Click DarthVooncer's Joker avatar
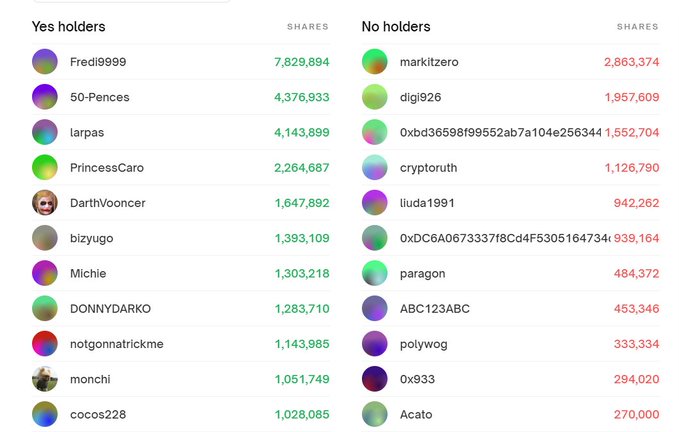679x432 pixels. [x=45, y=203]
